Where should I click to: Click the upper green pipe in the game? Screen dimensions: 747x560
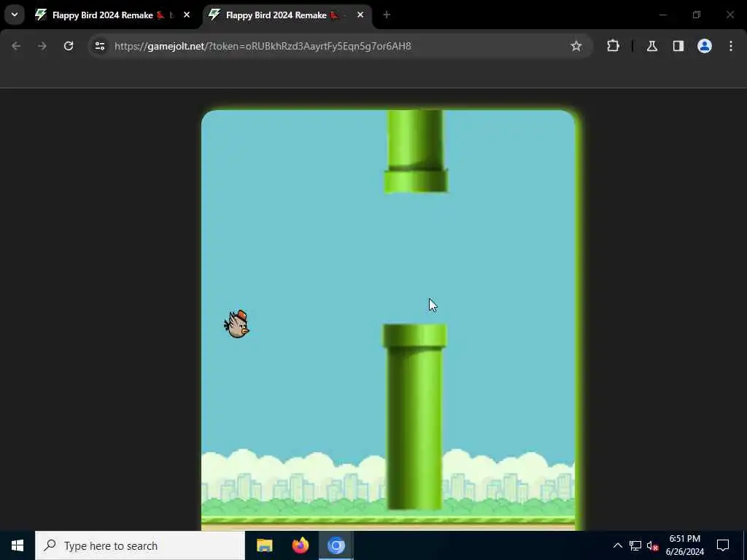(415, 152)
